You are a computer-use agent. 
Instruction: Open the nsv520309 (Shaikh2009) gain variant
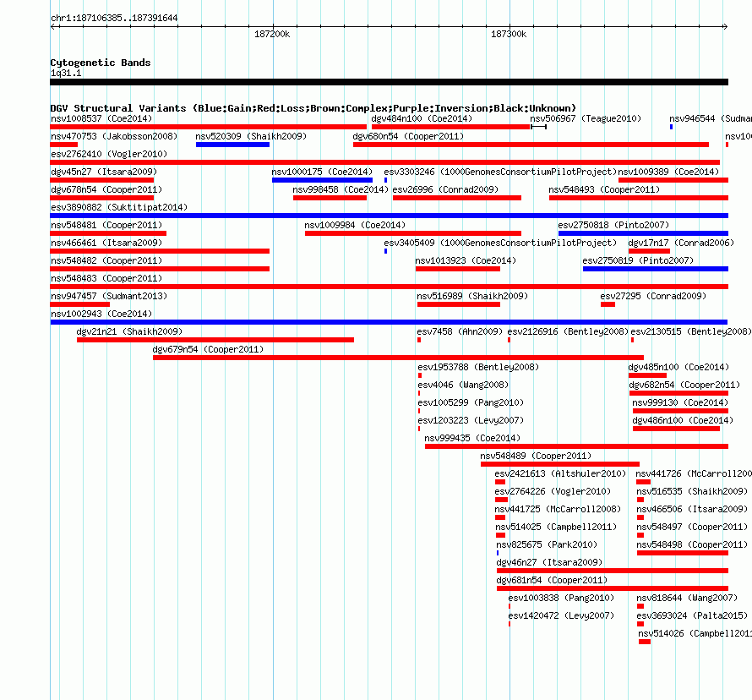[x=232, y=145]
